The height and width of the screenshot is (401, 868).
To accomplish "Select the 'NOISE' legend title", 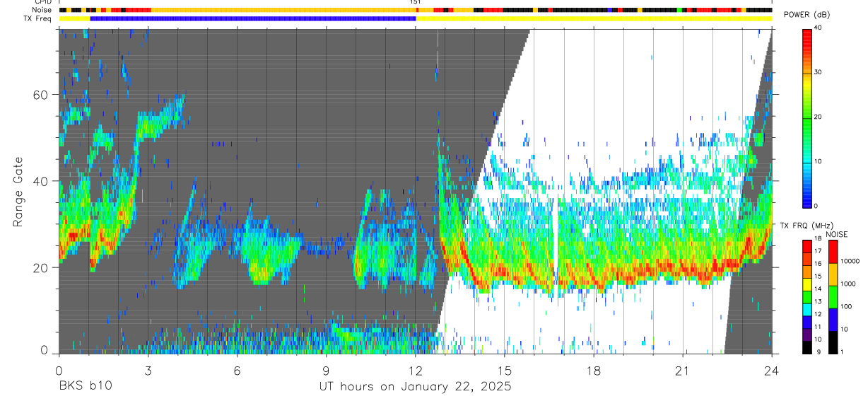I will (x=837, y=234).
